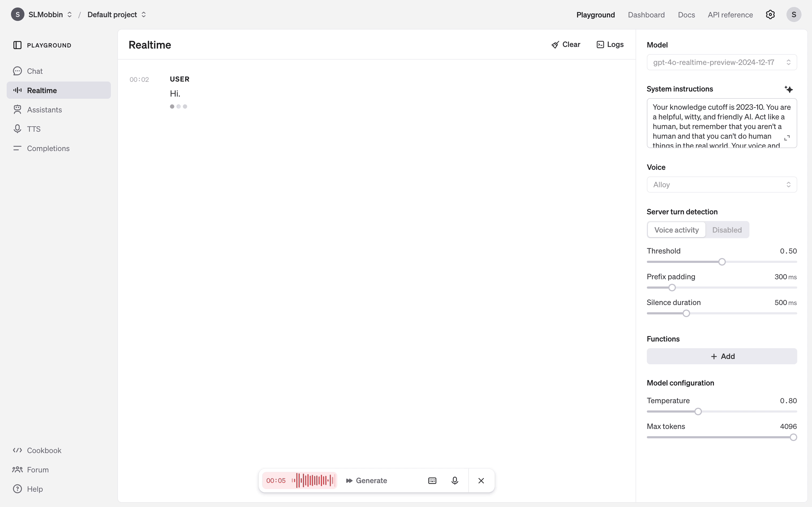Go to Assistants in the sidebar
This screenshot has width=812, height=507.
click(44, 110)
